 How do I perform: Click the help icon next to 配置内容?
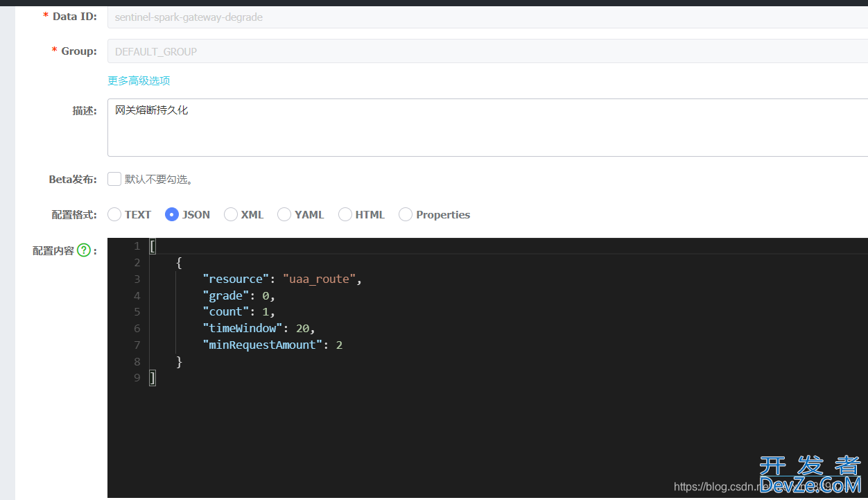pos(84,250)
